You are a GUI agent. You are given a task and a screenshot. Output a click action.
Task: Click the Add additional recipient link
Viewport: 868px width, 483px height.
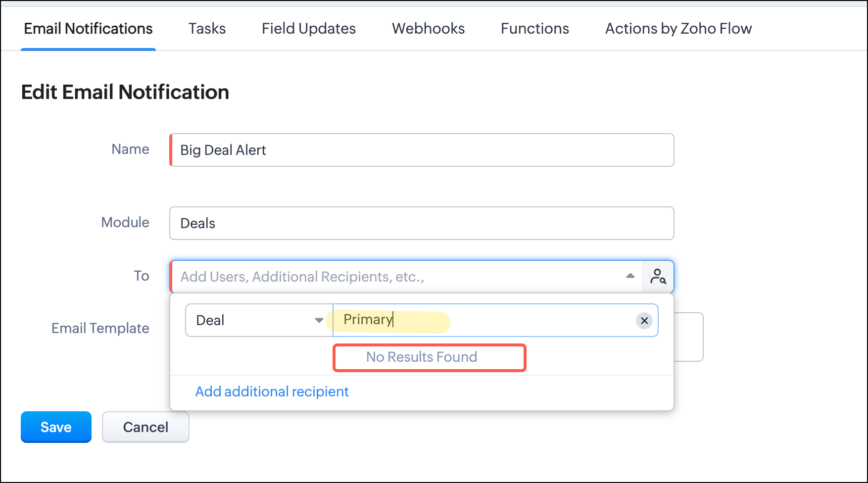[272, 391]
